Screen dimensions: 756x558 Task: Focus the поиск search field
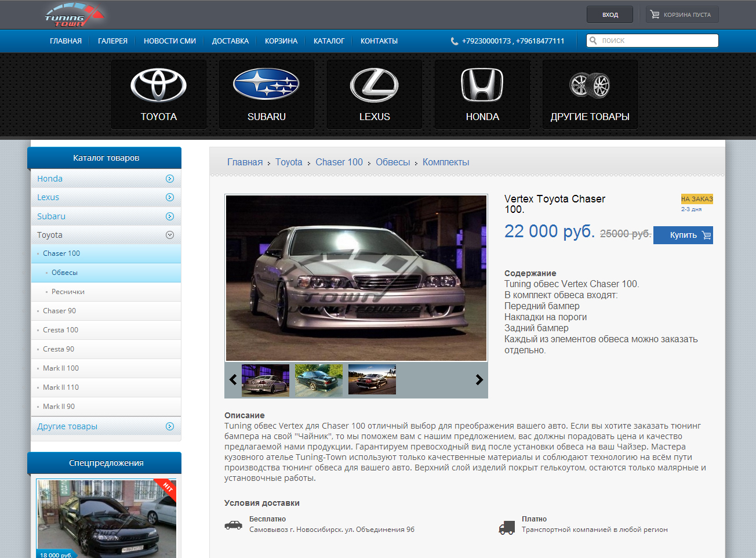pyautogui.click(x=652, y=41)
